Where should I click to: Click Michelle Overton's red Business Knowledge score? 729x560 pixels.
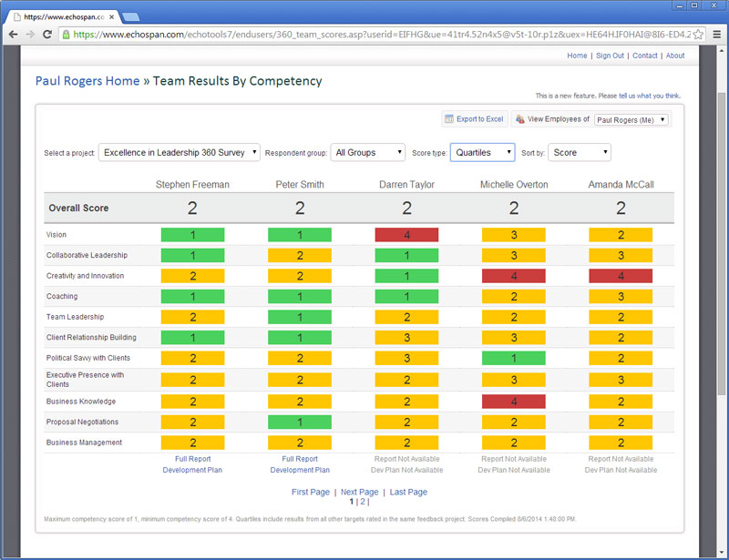(x=514, y=401)
